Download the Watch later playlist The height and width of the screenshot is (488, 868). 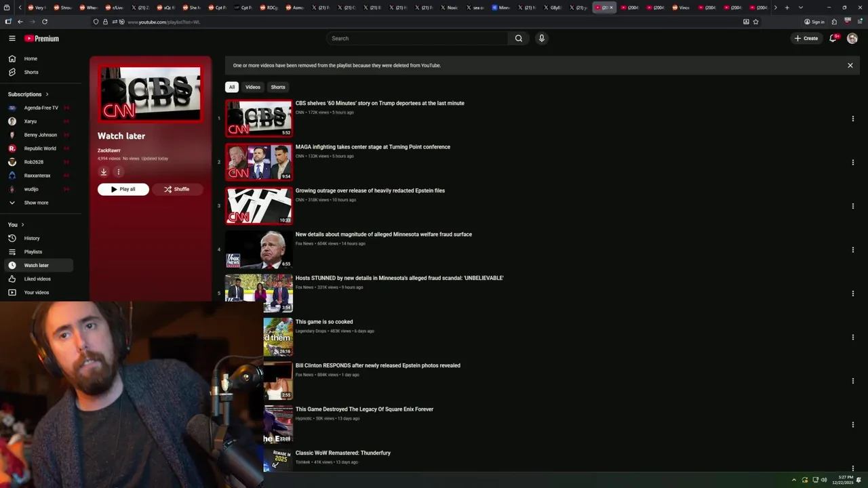tap(104, 172)
